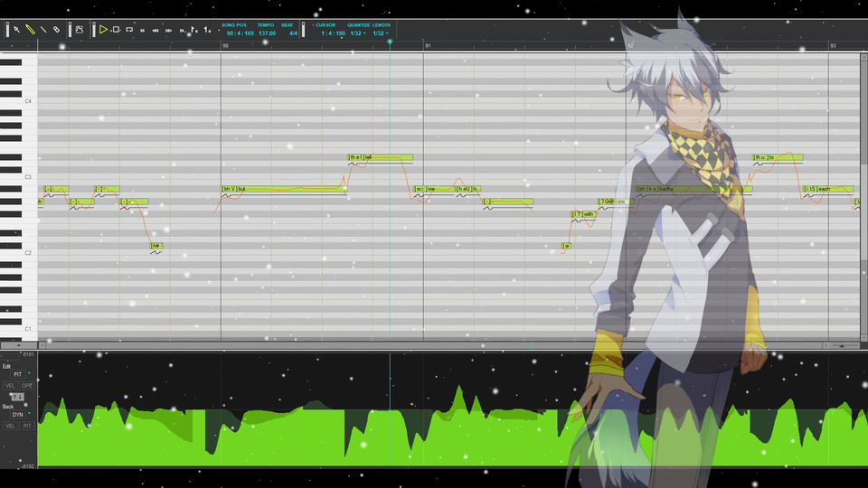Click the TEMPO value 137.00
The width and height of the screenshot is (868, 488).
point(267,33)
